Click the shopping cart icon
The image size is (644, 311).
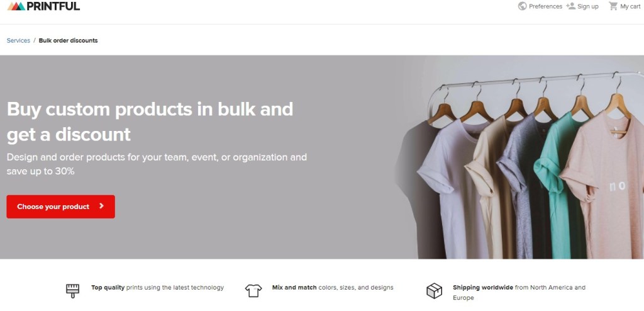613,6
